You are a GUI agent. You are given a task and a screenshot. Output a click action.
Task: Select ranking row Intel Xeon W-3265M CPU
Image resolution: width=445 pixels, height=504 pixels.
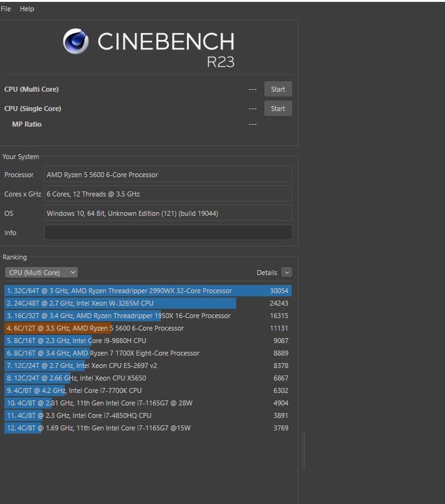coord(148,303)
